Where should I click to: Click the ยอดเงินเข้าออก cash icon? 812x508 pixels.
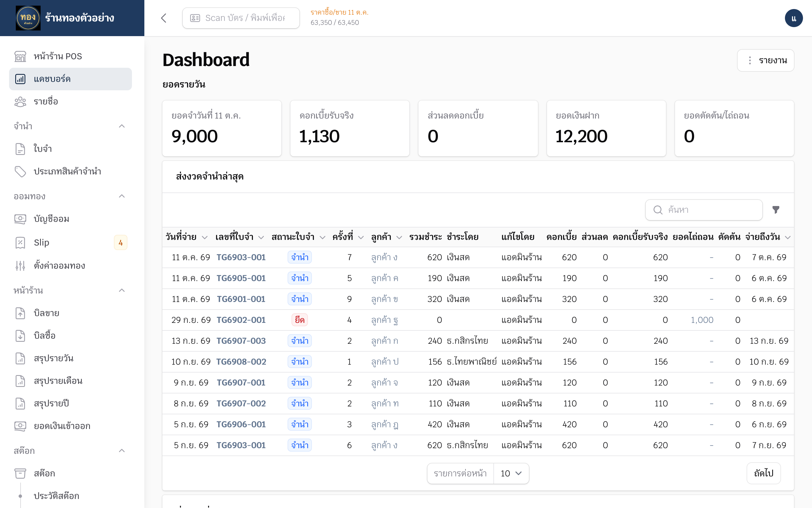point(20,426)
